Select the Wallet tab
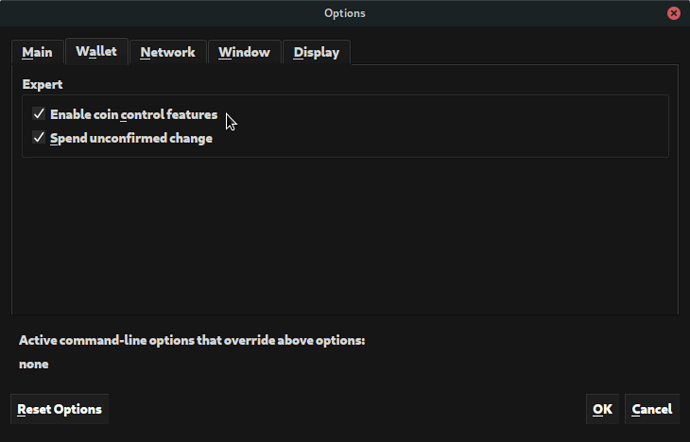 tap(96, 51)
